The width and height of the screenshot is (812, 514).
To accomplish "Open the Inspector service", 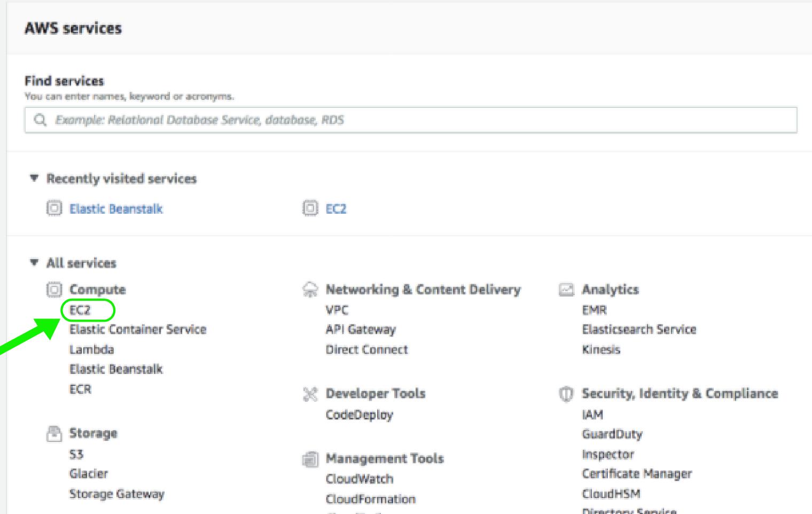I will tap(608, 454).
